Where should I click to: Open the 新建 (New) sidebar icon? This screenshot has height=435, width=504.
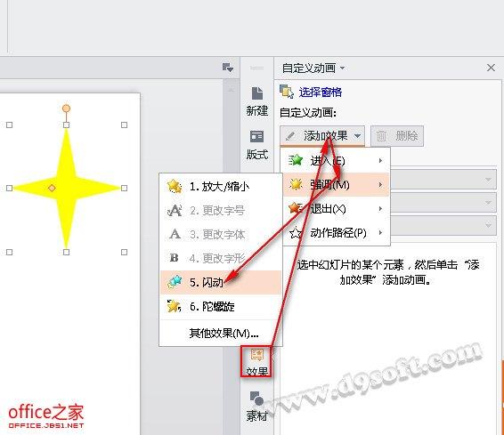[x=257, y=101]
